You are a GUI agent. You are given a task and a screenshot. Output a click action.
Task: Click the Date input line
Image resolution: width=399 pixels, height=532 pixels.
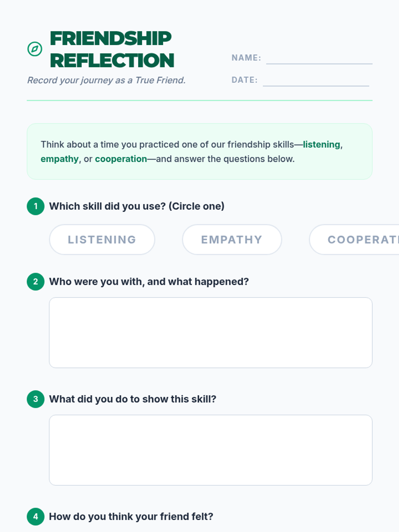pyautogui.click(x=316, y=81)
